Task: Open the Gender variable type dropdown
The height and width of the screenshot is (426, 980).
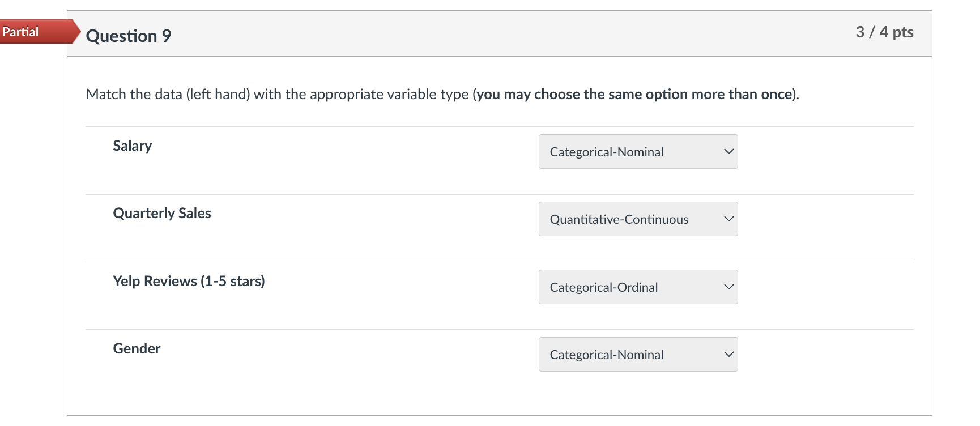Action: pos(637,355)
